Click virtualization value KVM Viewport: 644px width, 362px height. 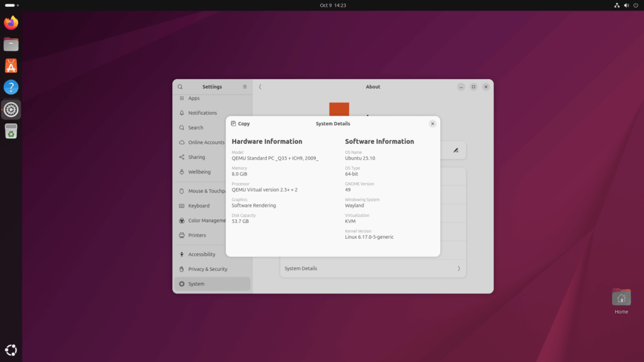[x=350, y=221]
